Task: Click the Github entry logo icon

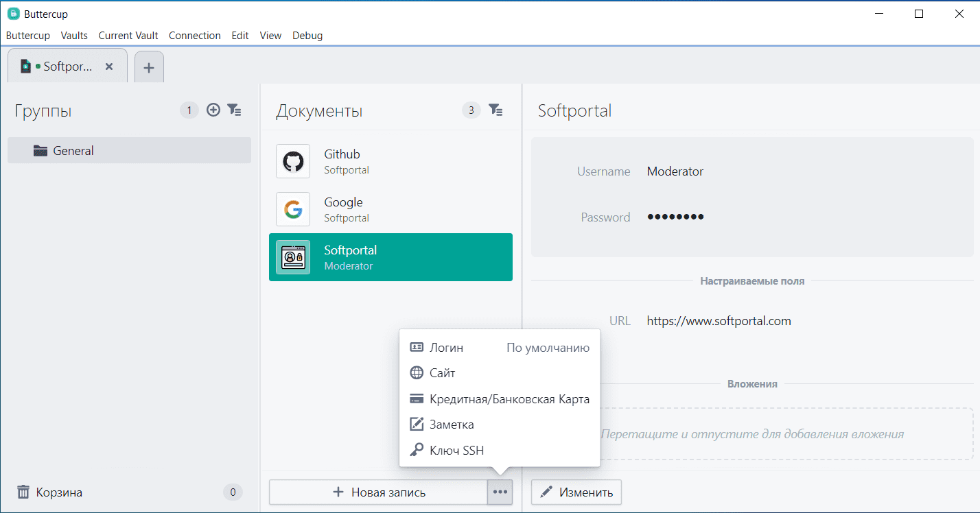Action: (x=293, y=161)
